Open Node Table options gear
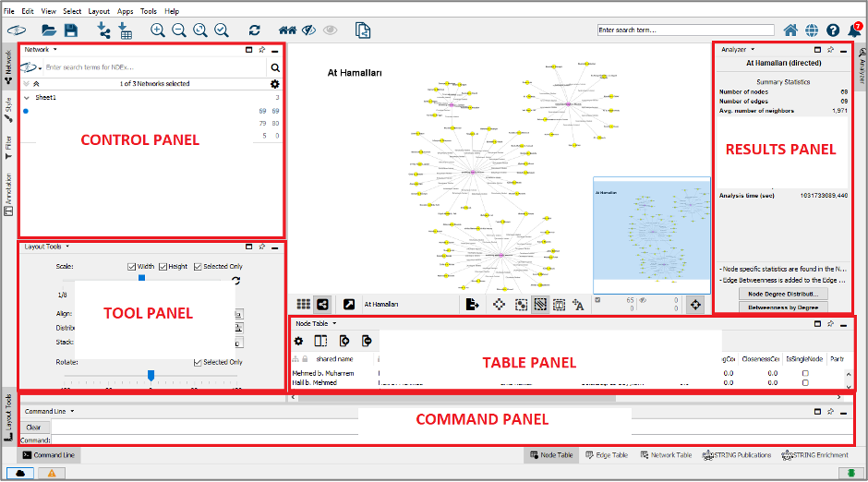This screenshot has height=482, width=868. [x=299, y=341]
